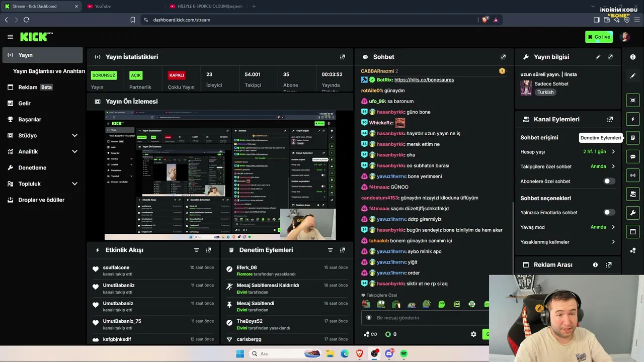Open Reklam Beta in the sidebar
Viewport: 644px width, 362px height.
tap(42, 87)
